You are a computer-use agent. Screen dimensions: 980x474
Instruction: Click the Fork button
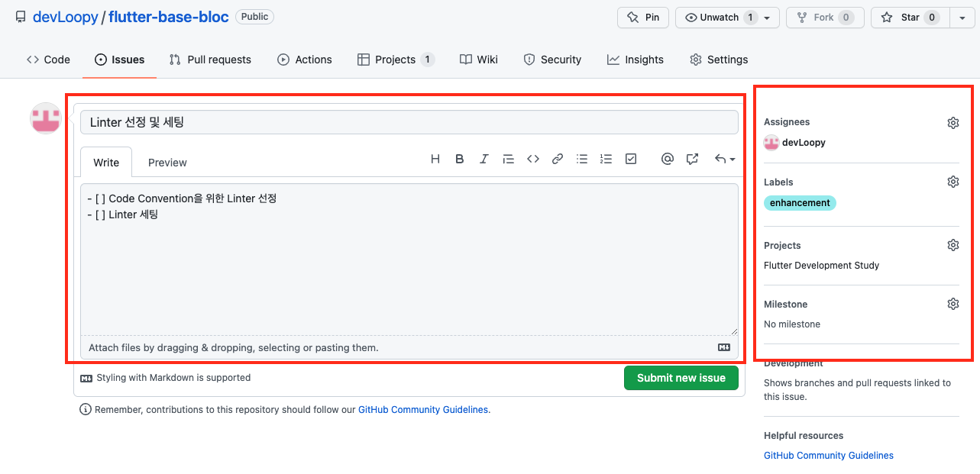(825, 18)
